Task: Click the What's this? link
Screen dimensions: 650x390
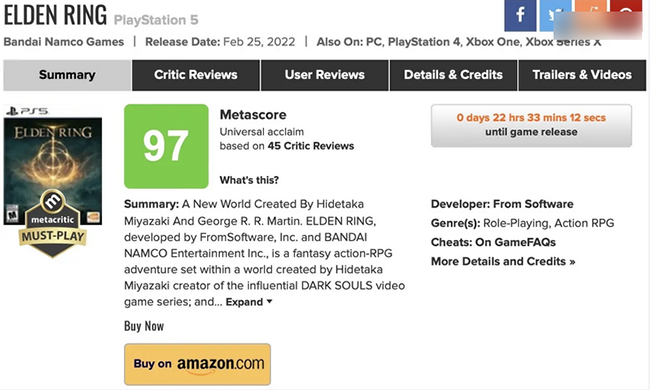Action: coord(249,180)
